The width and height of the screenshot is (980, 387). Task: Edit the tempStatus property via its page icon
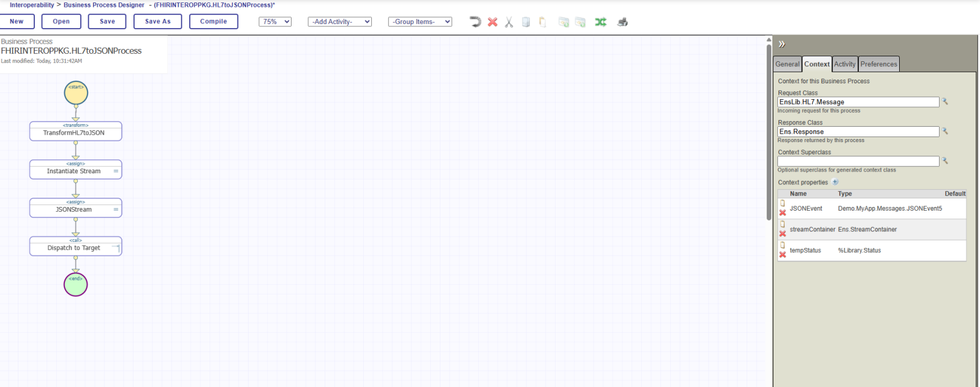click(782, 245)
